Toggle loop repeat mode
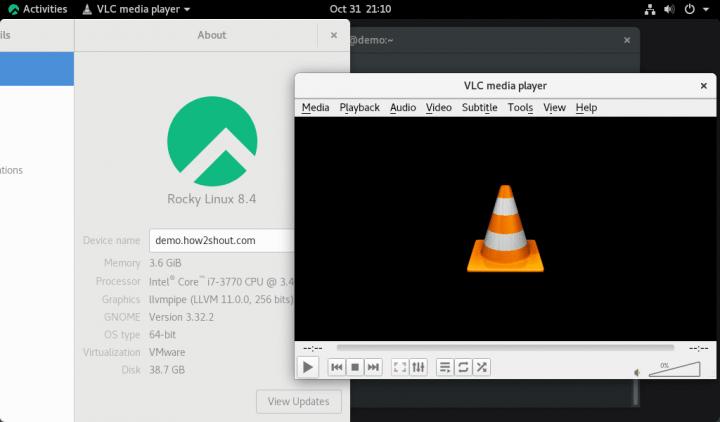 pyautogui.click(x=463, y=367)
